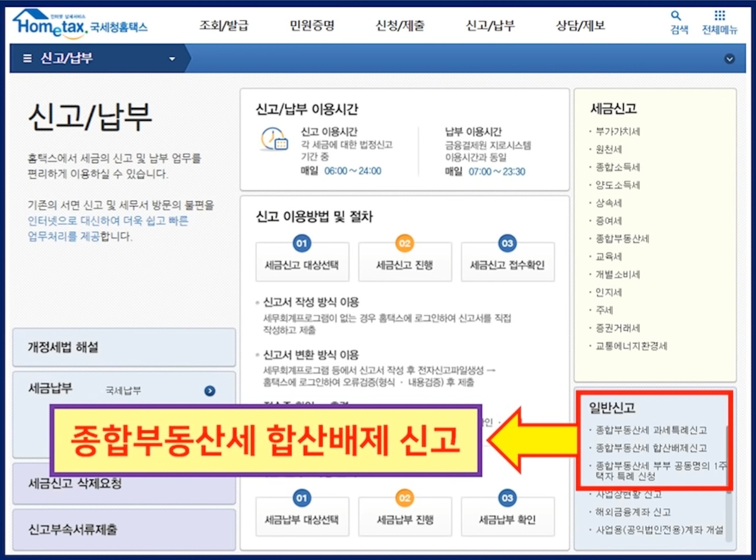Click the clock icon for 신고 이용시간

[x=274, y=140]
